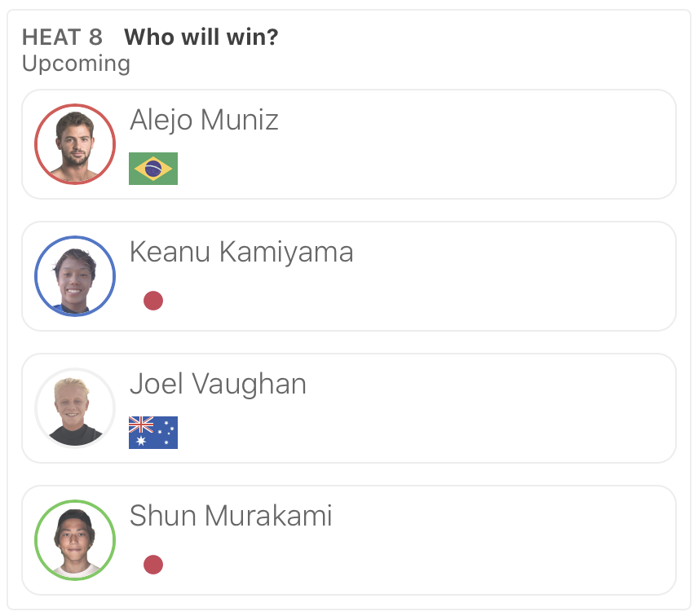Click Keanu Kamiyama's Japan flag icon
This screenshot has height=616, width=698.
tap(153, 301)
